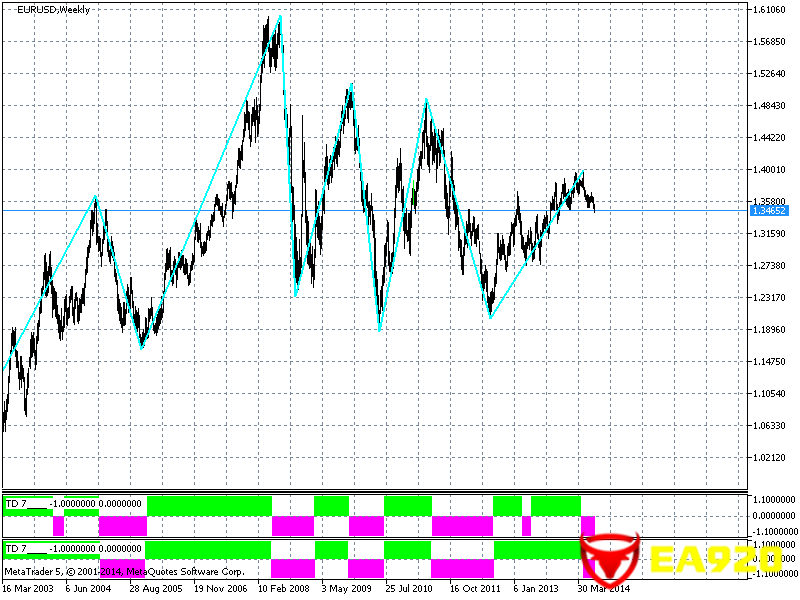Click TD 7 label in upper indicator window

(17, 501)
